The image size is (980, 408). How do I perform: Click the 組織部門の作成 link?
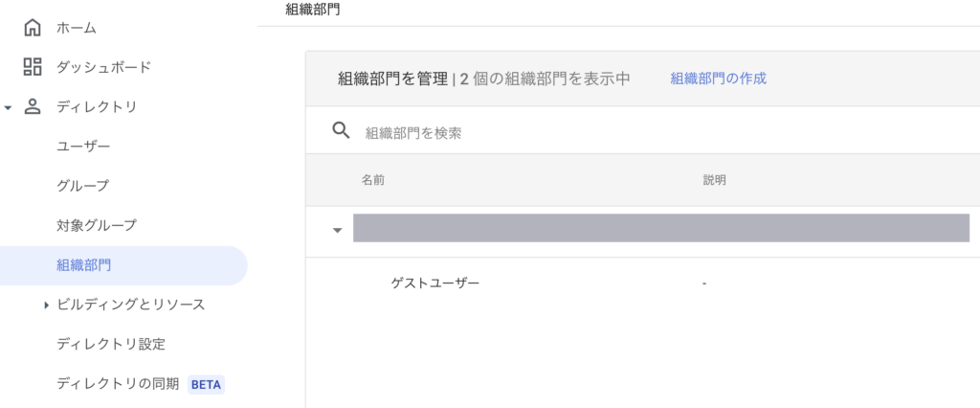click(718, 79)
